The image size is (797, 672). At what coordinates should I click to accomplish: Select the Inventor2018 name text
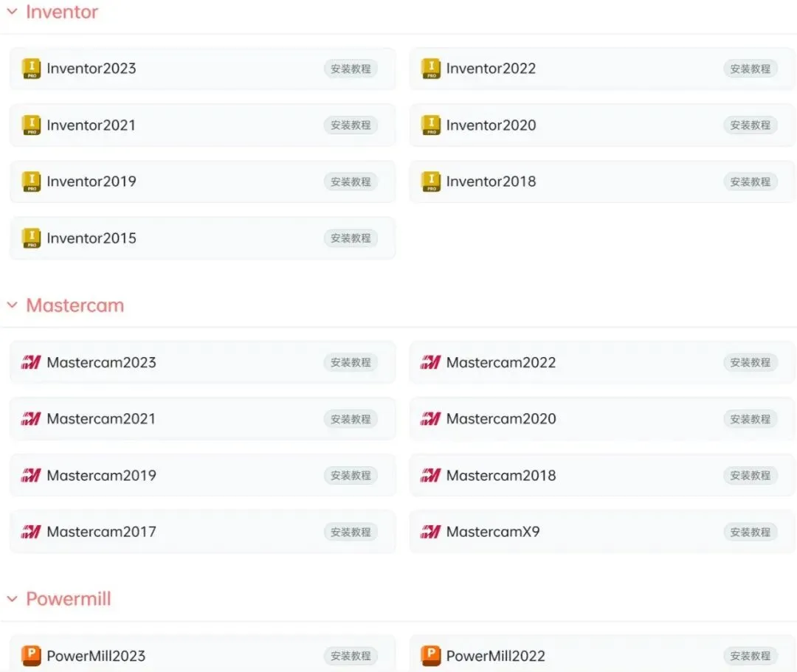(491, 181)
